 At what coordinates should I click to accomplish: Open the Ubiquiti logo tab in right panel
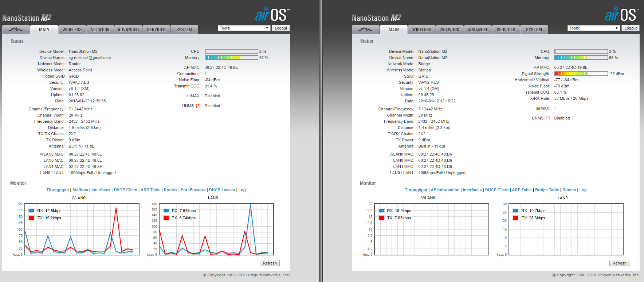pyautogui.click(x=365, y=30)
